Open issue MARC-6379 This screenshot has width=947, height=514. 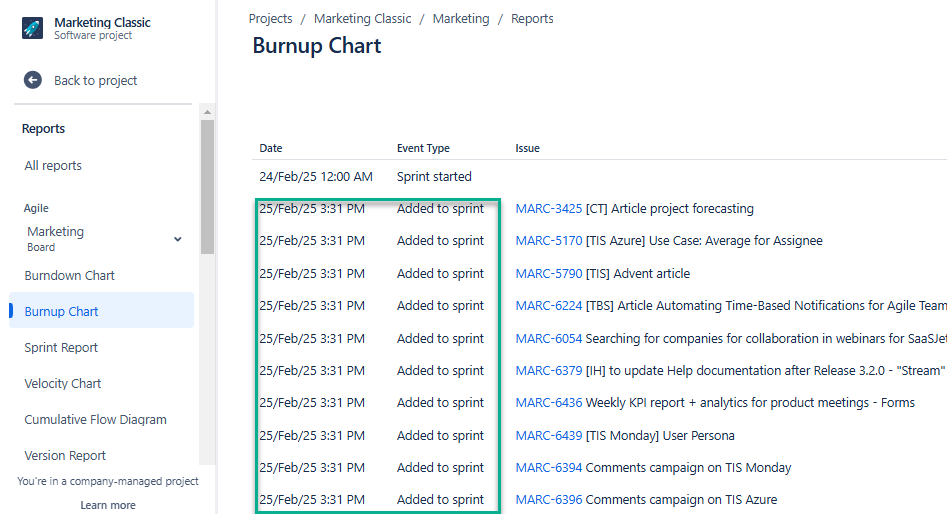pos(548,370)
